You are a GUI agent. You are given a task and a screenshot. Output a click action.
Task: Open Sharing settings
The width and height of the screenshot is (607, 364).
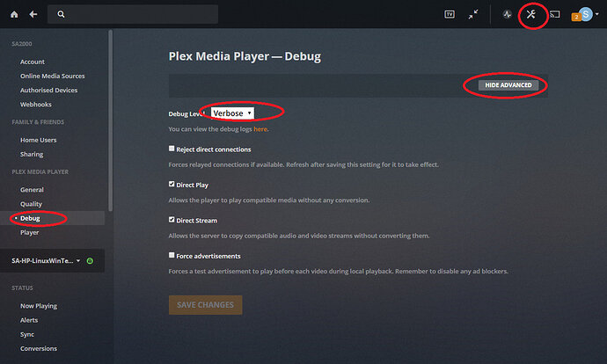[32, 155]
